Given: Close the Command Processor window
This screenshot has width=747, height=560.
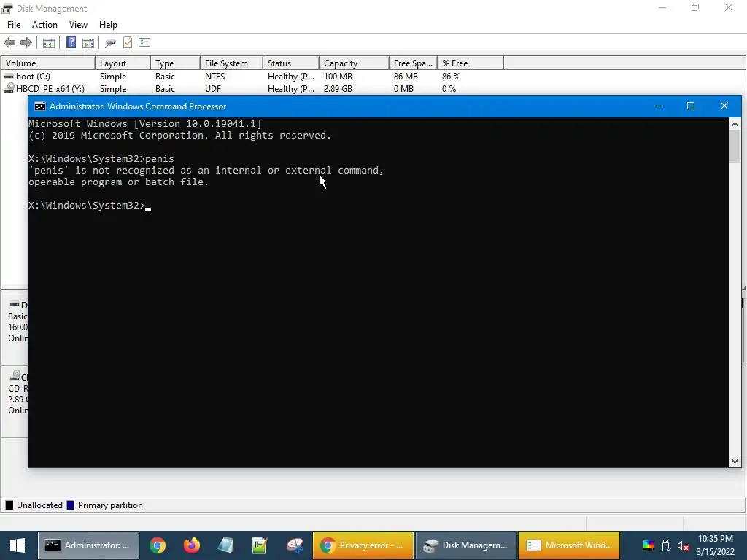Looking at the screenshot, I should tap(724, 106).
